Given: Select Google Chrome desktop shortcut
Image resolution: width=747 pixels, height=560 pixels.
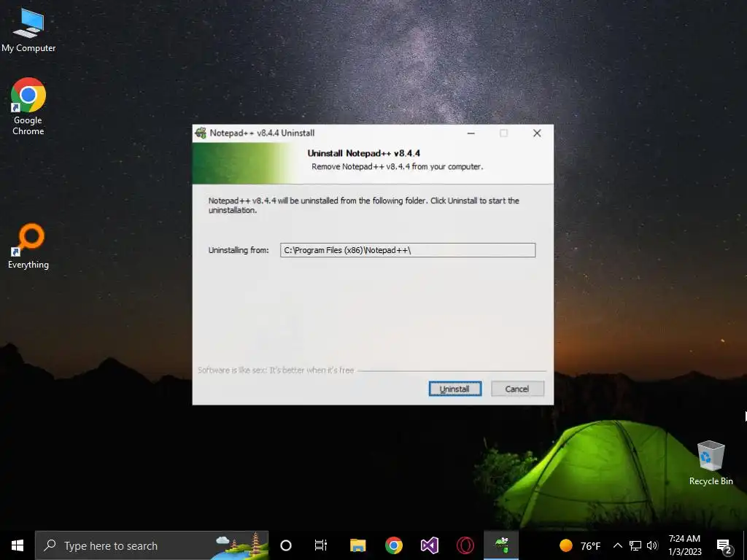Looking at the screenshot, I should 28,106.
